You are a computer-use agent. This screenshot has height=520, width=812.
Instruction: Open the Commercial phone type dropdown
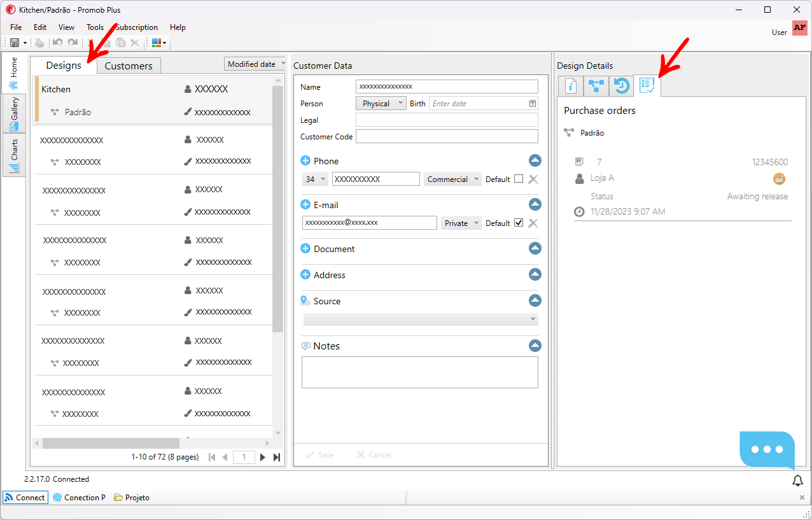(452, 179)
